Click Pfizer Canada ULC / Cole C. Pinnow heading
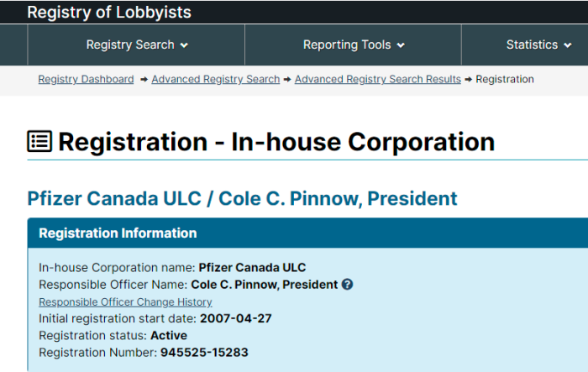This screenshot has width=588, height=372. click(242, 198)
